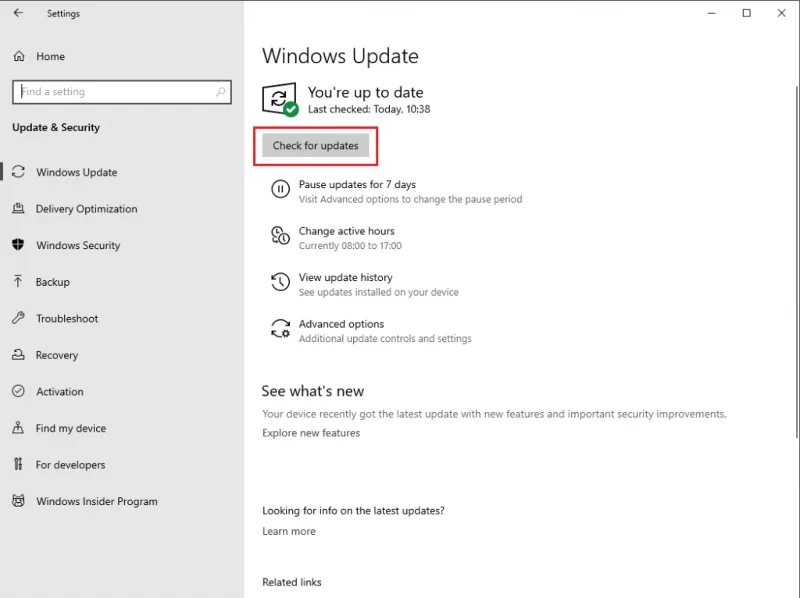Viewport: 800px width, 598px height.
Task: Select Find my device
Action: pos(71,428)
